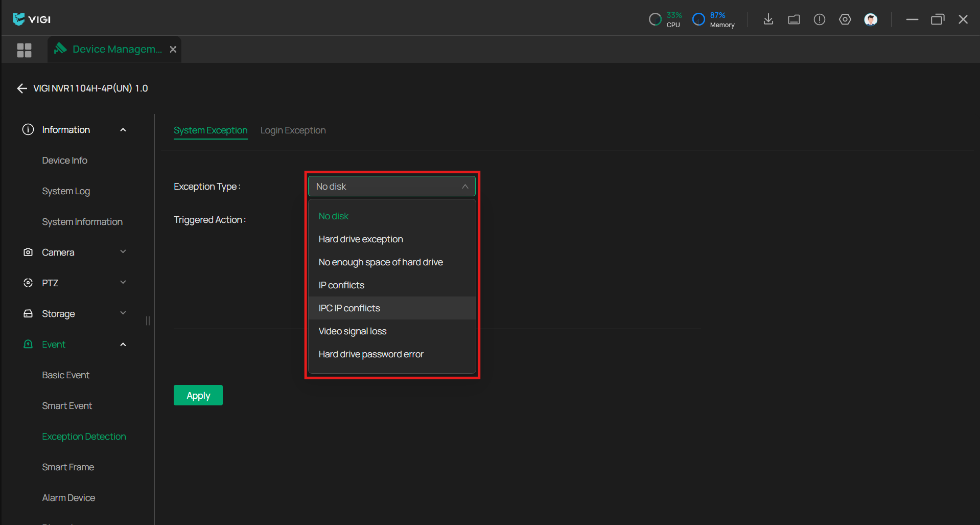The width and height of the screenshot is (980, 525).
Task: Select the System Exception tab
Action: click(210, 130)
